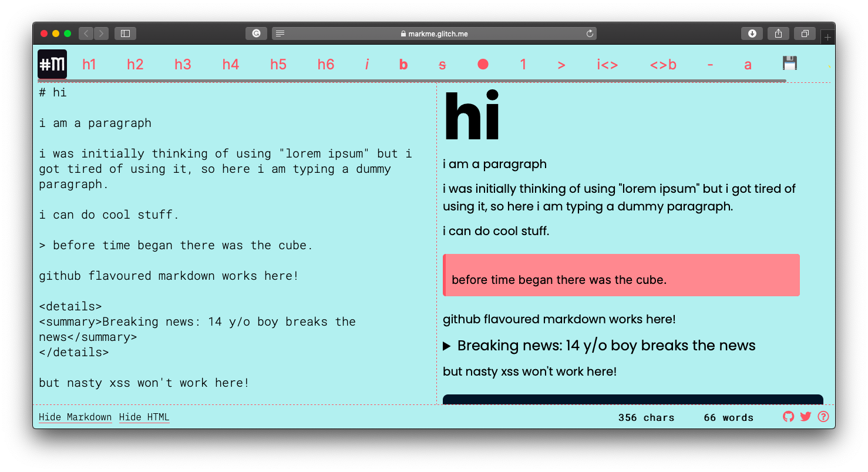The height and width of the screenshot is (472, 868).
Task: Click the Hide Markdown link
Action: point(75,417)
